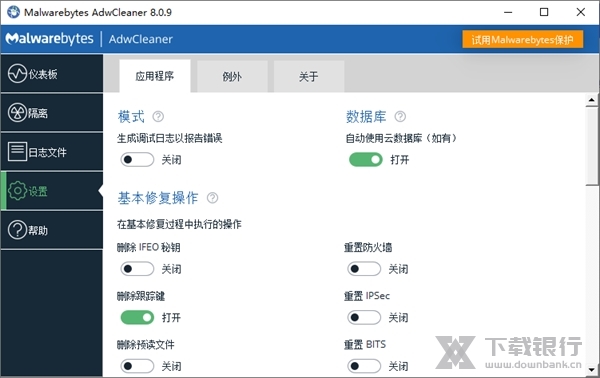Viewport: 600px width, 378px height.
Task: Close the AdwCleaner window
Action: tap(580, 12)
